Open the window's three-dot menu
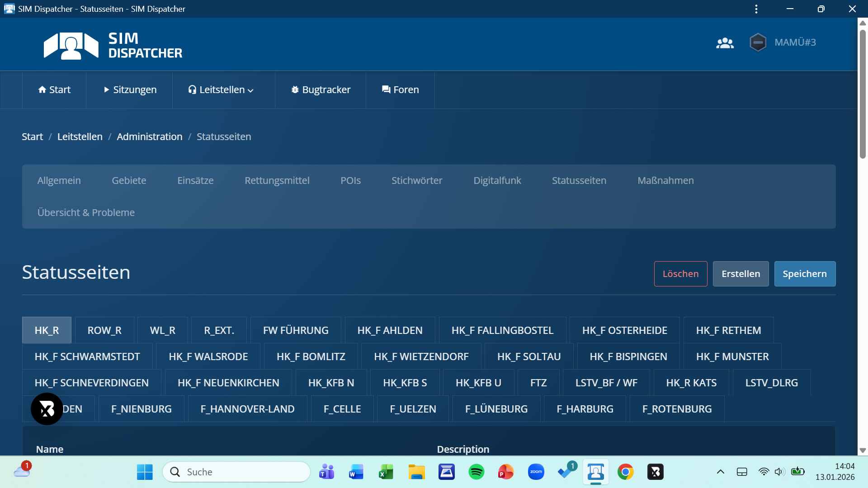The width and height of the screenshot is (868, 488). click(756, 9)
